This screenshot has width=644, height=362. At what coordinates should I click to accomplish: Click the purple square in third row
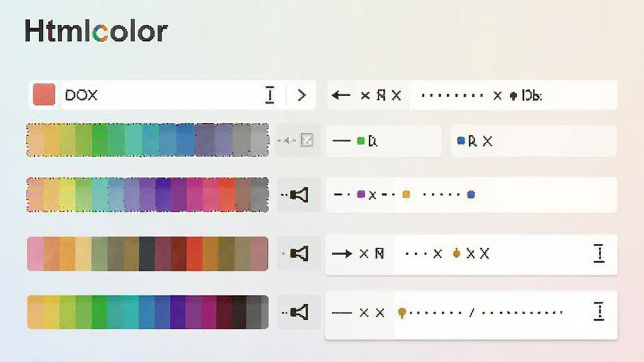click(x=361, y=194)
